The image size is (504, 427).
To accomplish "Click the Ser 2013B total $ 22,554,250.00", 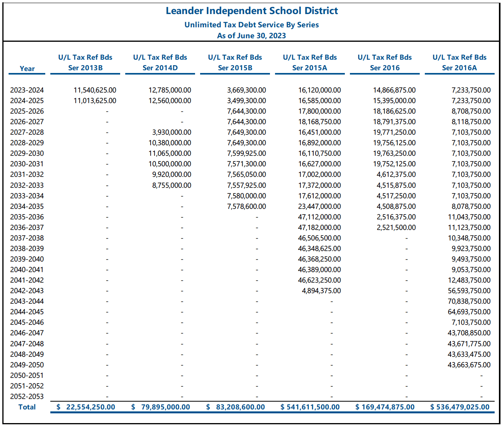I will 86,407.
